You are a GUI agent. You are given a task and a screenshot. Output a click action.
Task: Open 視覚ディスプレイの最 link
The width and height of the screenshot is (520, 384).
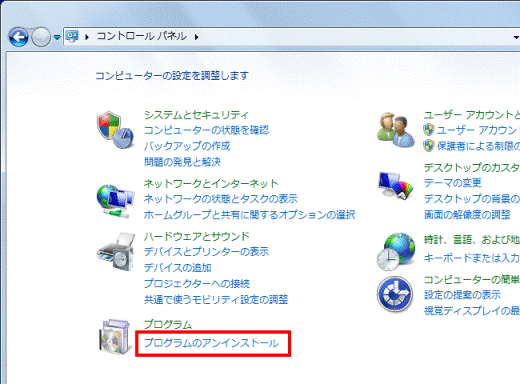[472, 311]
